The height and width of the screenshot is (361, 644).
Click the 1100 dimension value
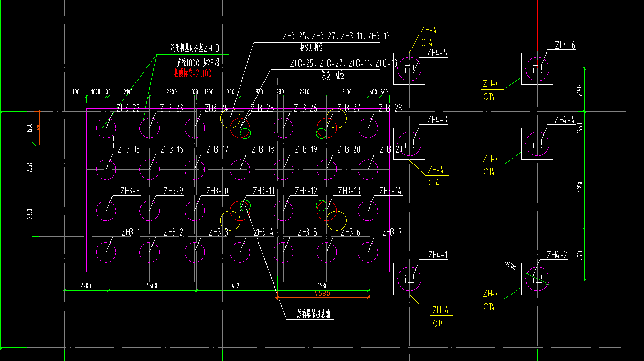(75, 92)
